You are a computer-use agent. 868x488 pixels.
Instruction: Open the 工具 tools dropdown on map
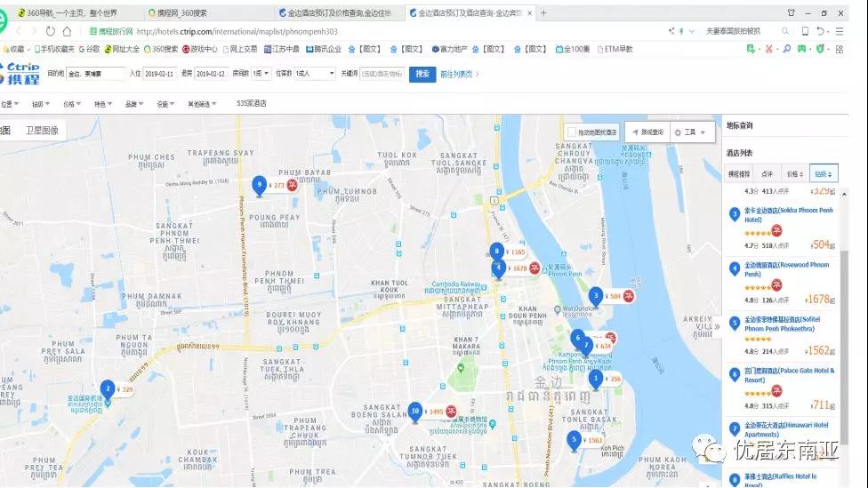[690, 132]
